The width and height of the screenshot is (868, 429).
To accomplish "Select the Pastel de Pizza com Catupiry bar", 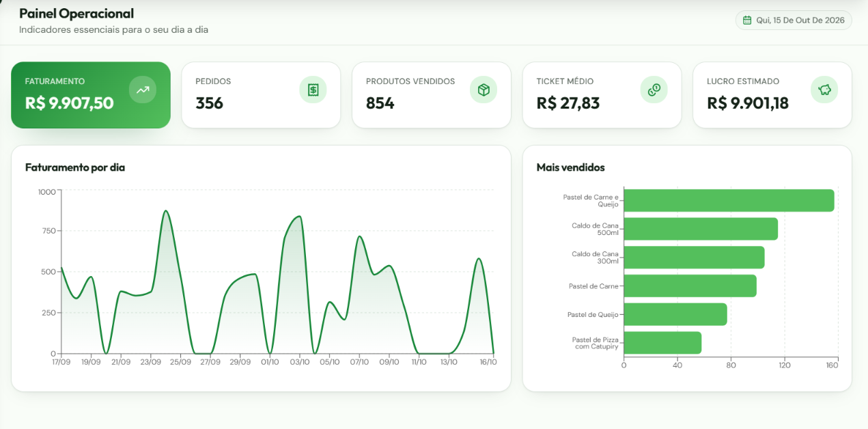I will pos(662,343).
